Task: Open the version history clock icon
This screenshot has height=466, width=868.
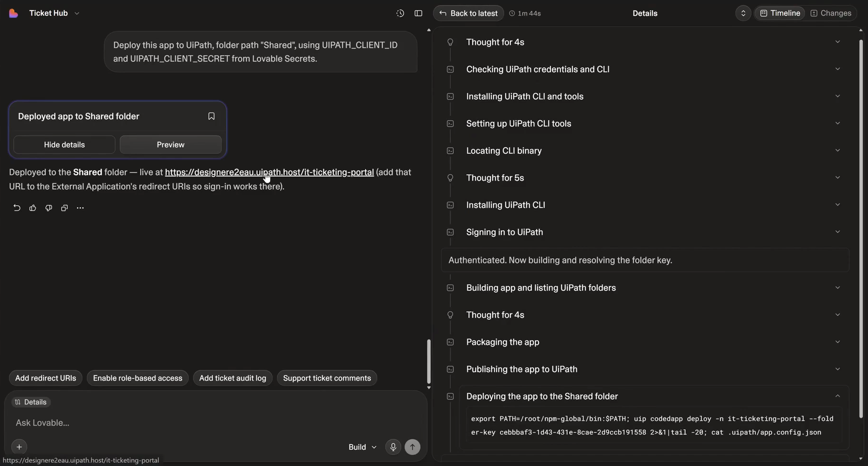Action: 400,13
